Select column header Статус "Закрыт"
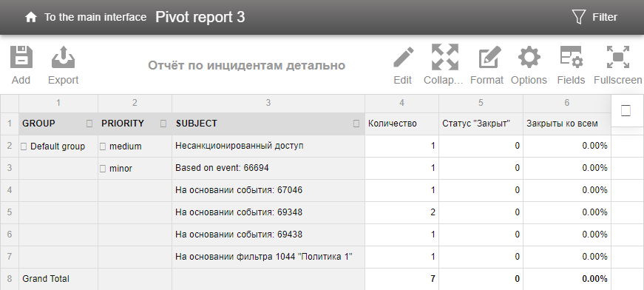Screen dimensions: 644x290 481,124
